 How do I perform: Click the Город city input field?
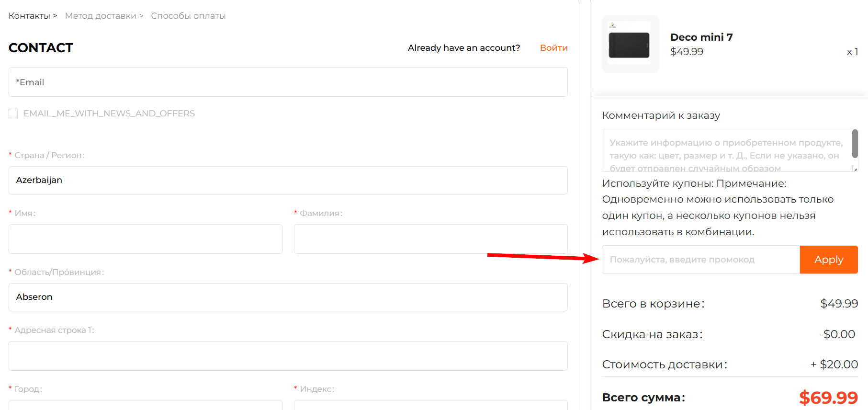(145, 405)
